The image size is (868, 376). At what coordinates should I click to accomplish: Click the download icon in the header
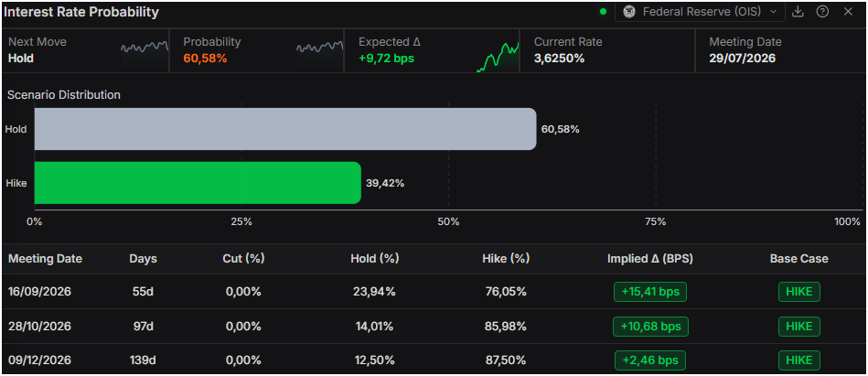coord(798,12)
